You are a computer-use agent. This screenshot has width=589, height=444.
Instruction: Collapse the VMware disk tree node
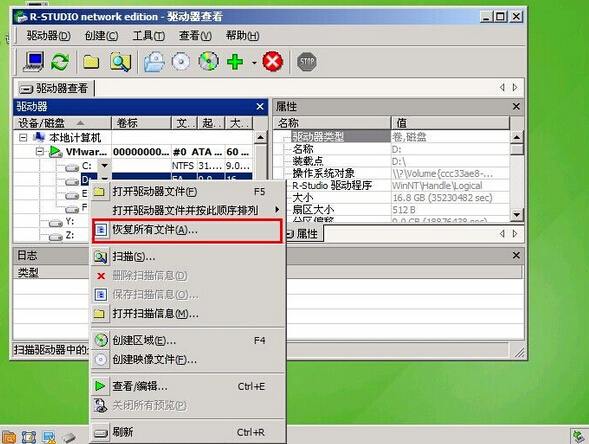point(39,152)
